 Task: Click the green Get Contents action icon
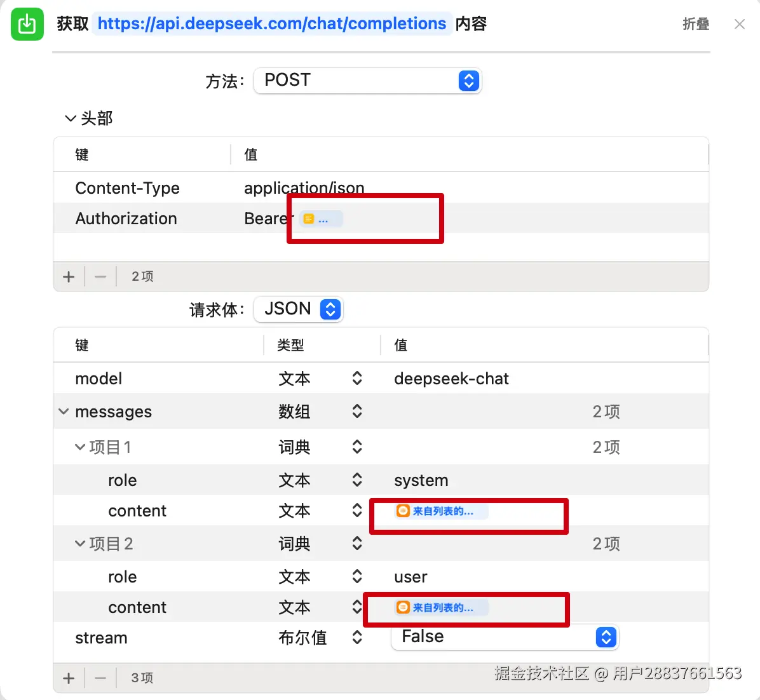(x=27, y=24)
